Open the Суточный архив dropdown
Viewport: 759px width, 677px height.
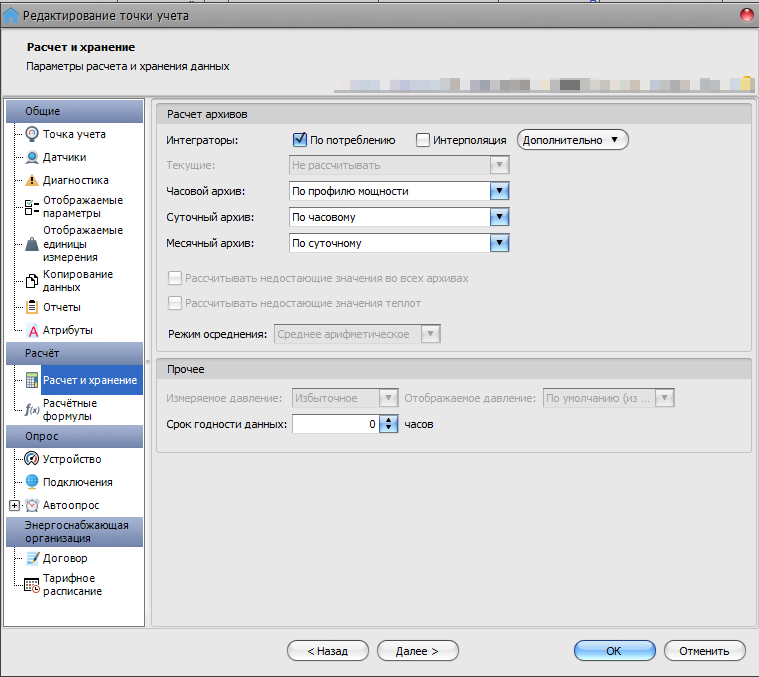[x=500, y=217]
